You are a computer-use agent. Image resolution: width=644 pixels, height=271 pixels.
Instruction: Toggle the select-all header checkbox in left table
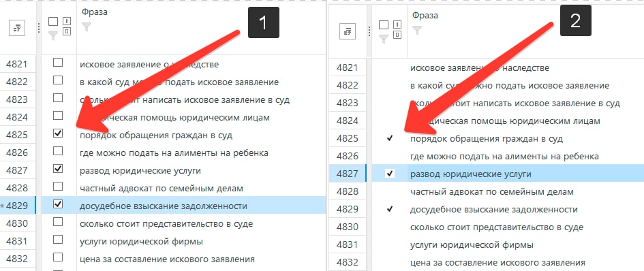point(53,21)
